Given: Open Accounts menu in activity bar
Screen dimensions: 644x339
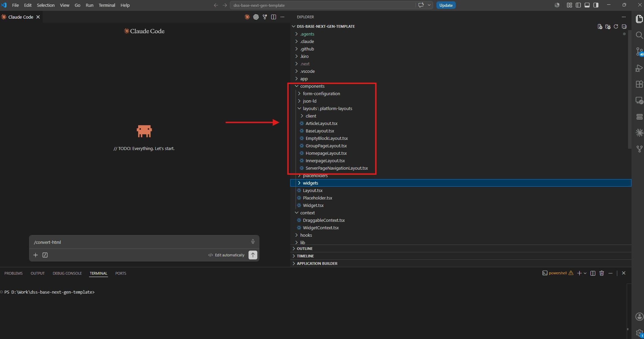Looking at the screenshot, I should click(x=639, y=317).
